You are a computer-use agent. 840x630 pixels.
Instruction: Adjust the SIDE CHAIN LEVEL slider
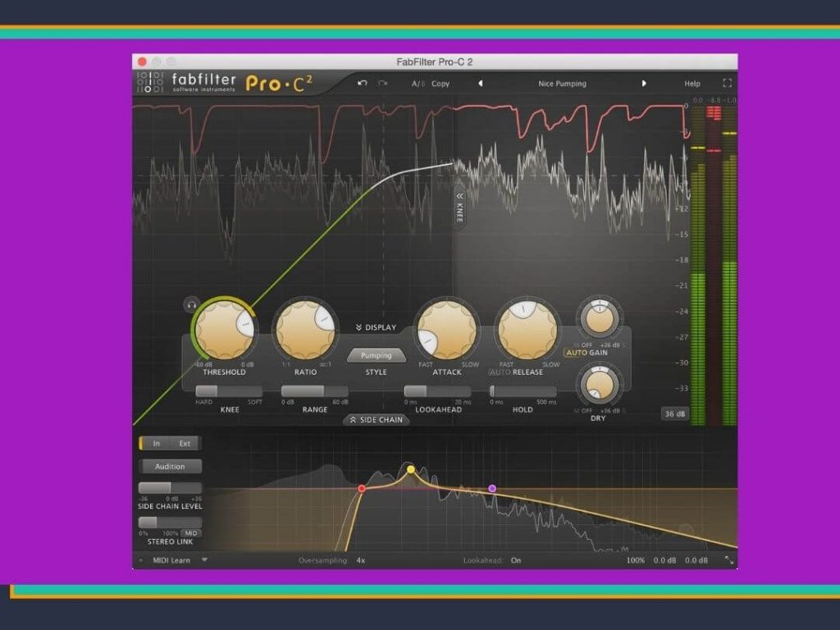coord(169,489)
